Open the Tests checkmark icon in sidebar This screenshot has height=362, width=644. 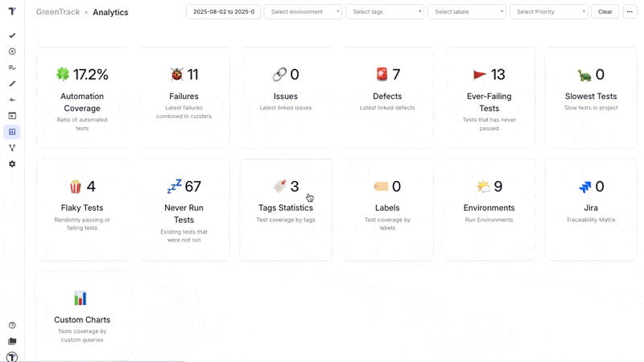coord(12,35)
